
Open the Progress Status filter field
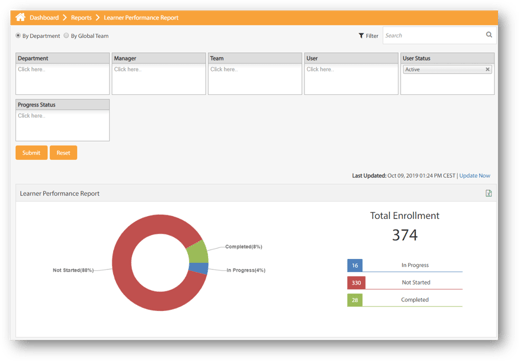point(62,125)
